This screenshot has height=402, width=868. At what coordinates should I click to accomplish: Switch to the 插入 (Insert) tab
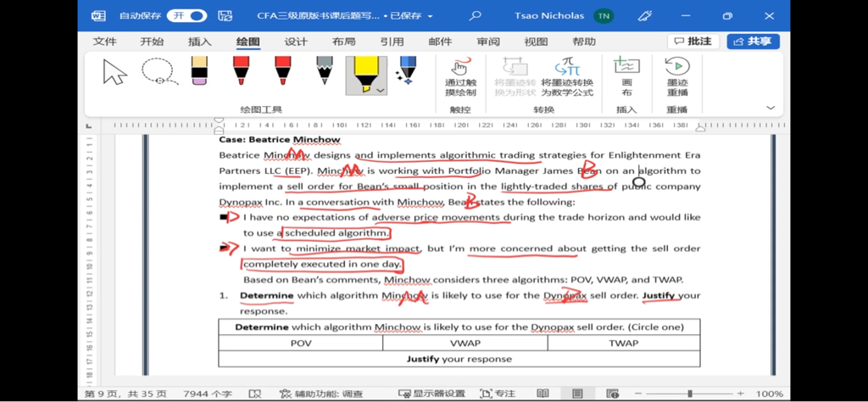click(200, 42)
